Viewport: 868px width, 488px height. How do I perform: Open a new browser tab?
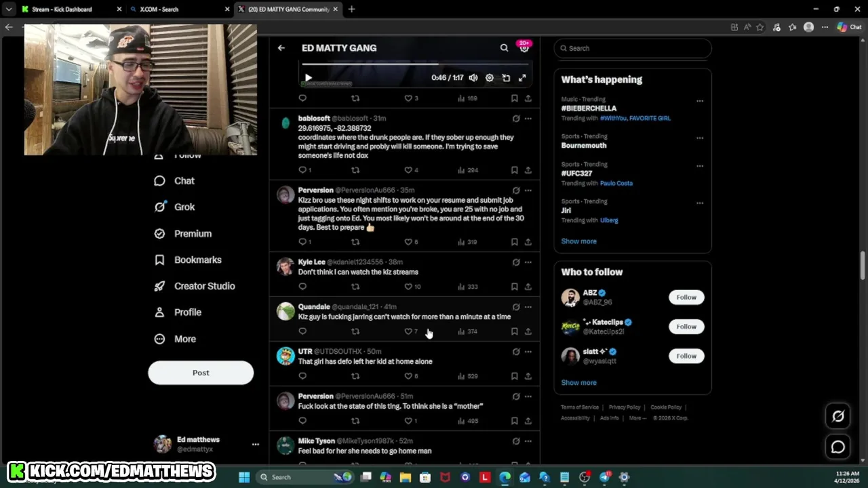click(351, 9)
